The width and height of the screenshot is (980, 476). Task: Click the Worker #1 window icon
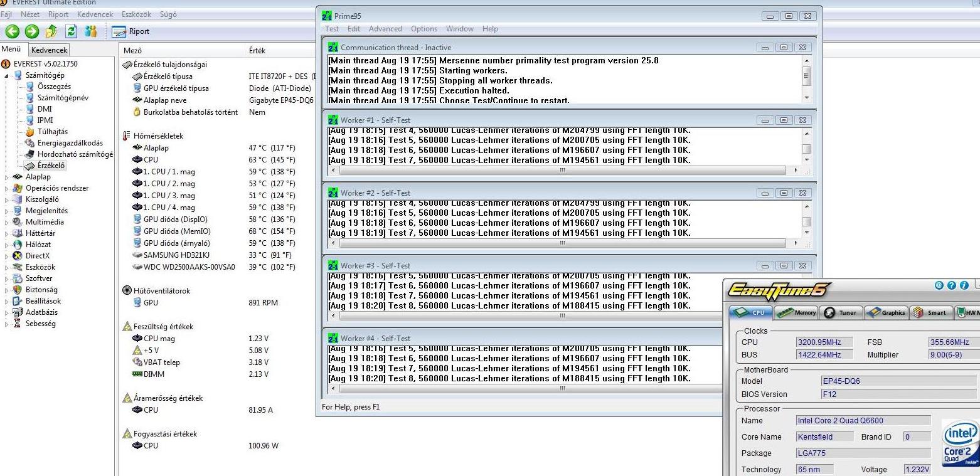point(333,120)
